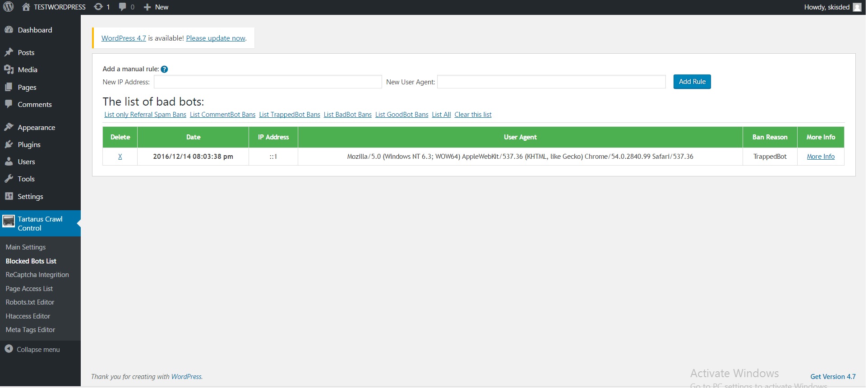
Task: Open the comments bubble icon in admin bar
Action: [x=122, y=7]
